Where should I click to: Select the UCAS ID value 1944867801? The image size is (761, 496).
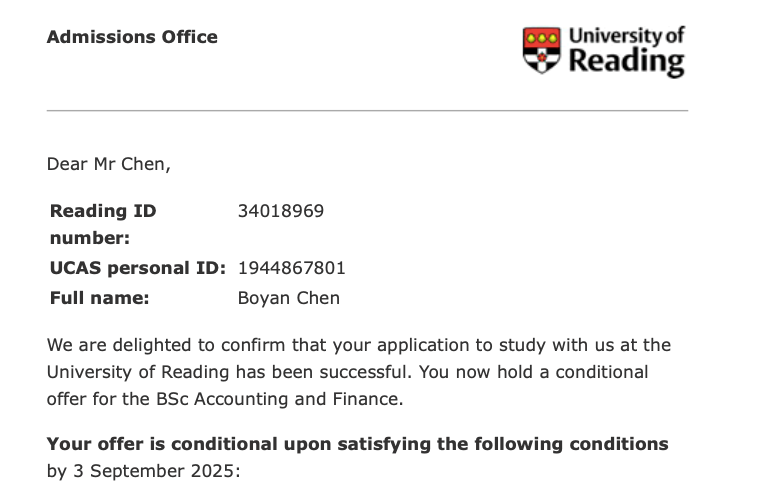(291, 268)
